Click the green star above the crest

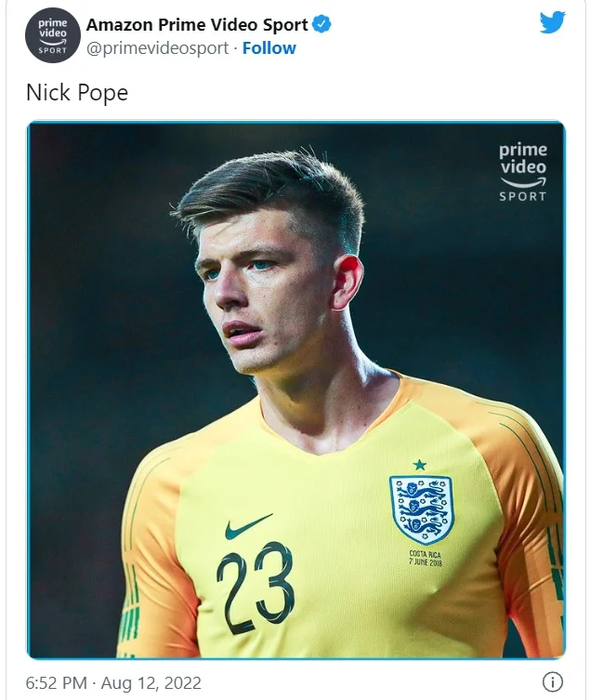(x=419, y=464)
